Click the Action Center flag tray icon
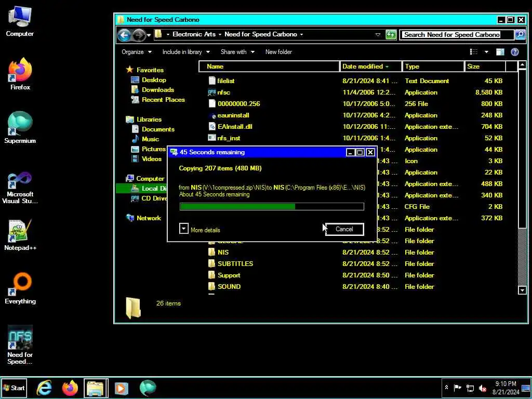 pos(458,388)
